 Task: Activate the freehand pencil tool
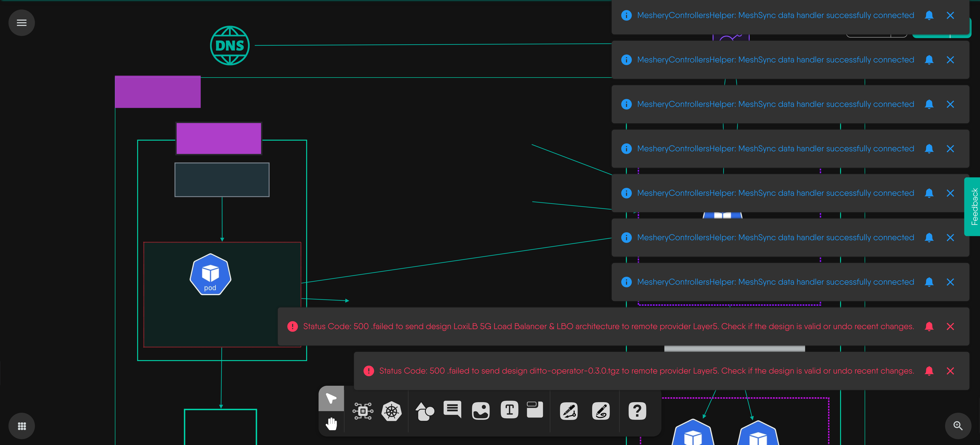(601, 411)
